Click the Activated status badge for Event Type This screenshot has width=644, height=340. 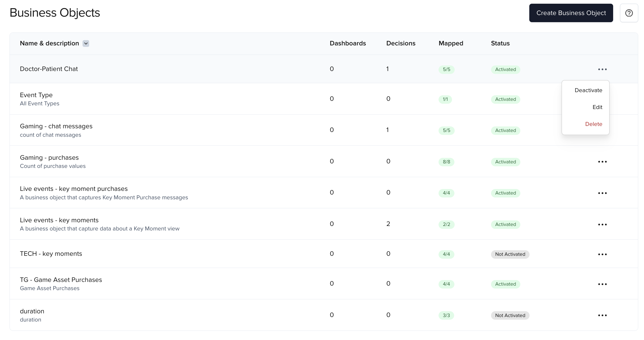click(505, 99)
